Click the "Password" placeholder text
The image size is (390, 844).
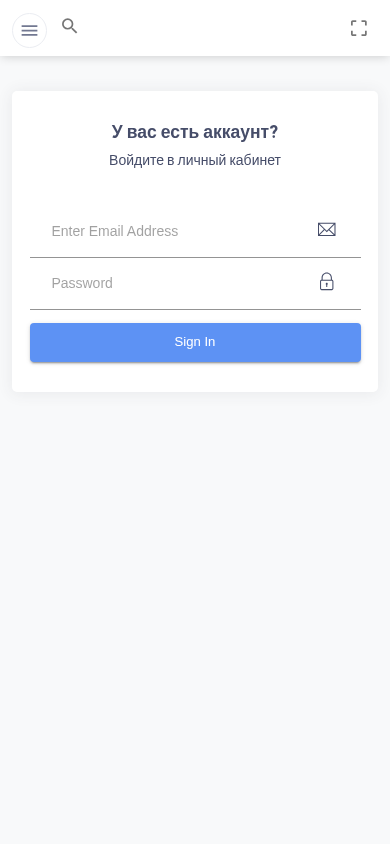click(82, 283)
